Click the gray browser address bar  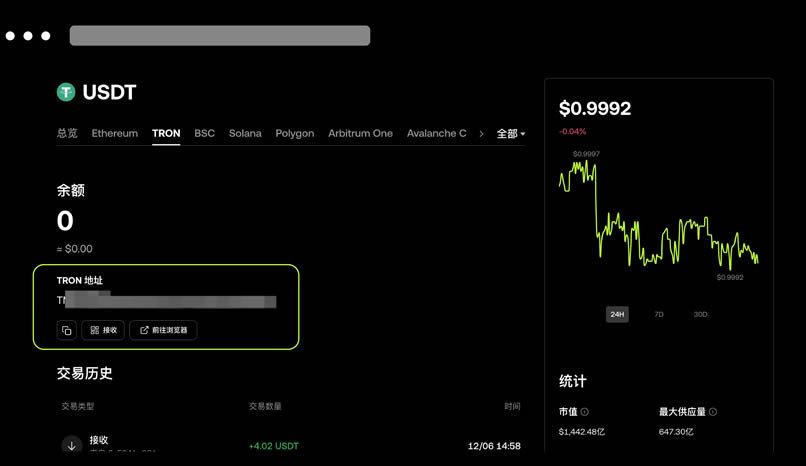[220, 36]
